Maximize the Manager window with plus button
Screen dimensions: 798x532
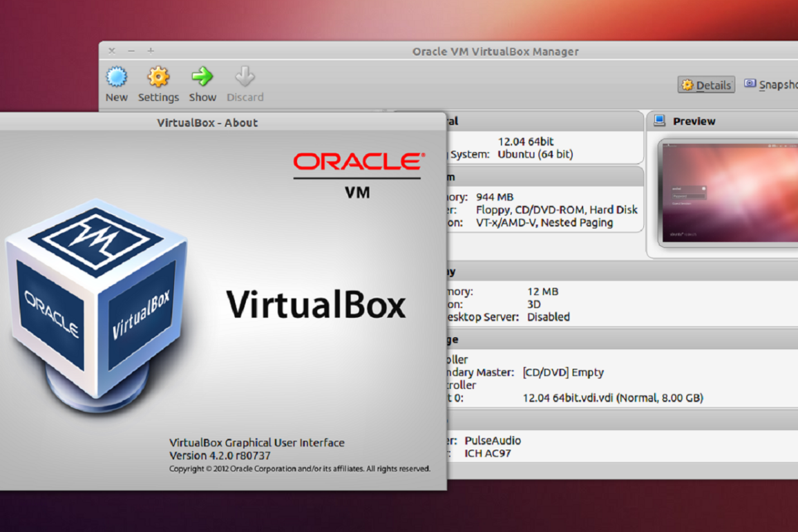click(151, 51)
